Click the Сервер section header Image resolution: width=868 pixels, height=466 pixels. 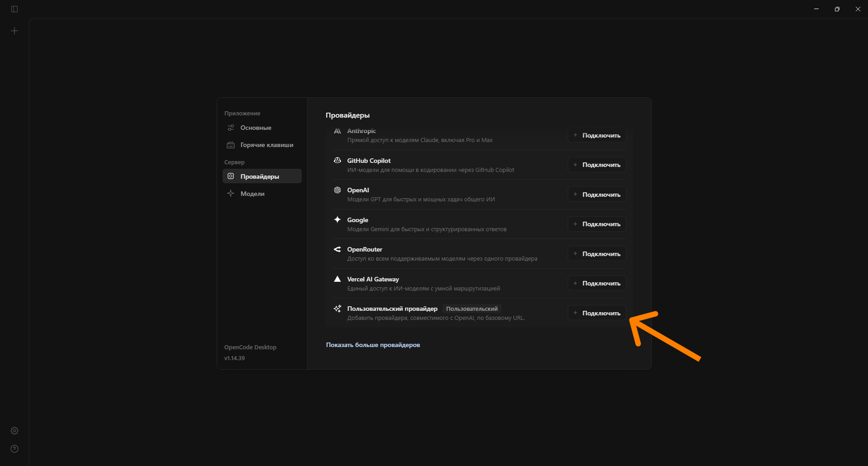pos(234,162)
